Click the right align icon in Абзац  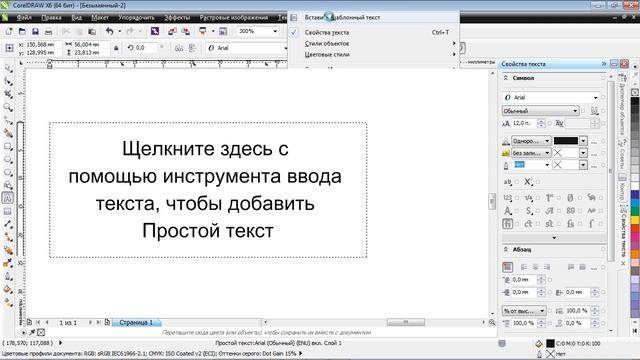tap(547, 267)
